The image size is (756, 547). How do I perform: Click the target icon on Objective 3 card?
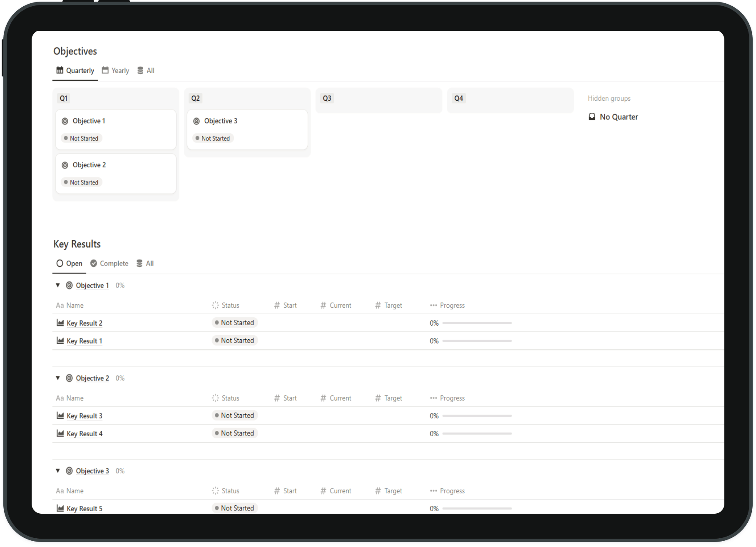196,121
